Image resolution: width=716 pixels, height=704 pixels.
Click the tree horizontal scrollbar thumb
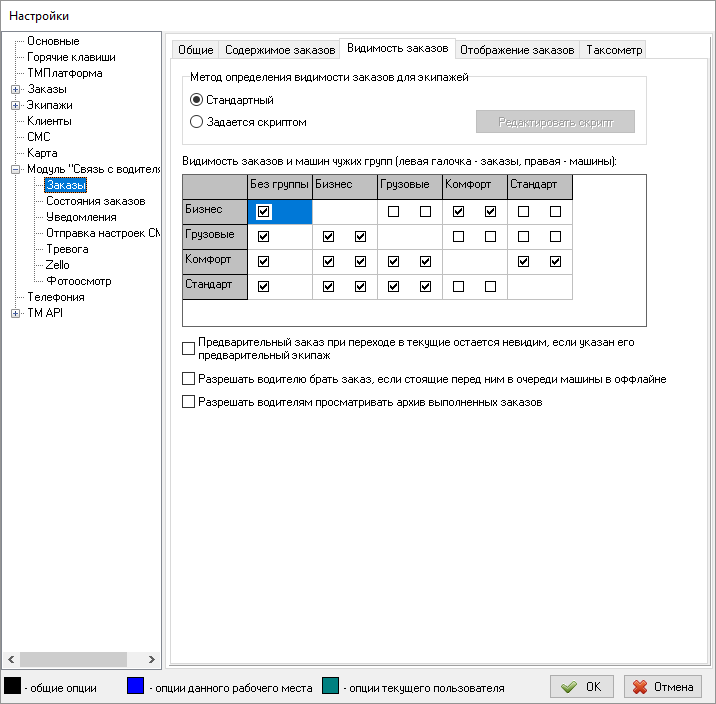pos(73,660)
